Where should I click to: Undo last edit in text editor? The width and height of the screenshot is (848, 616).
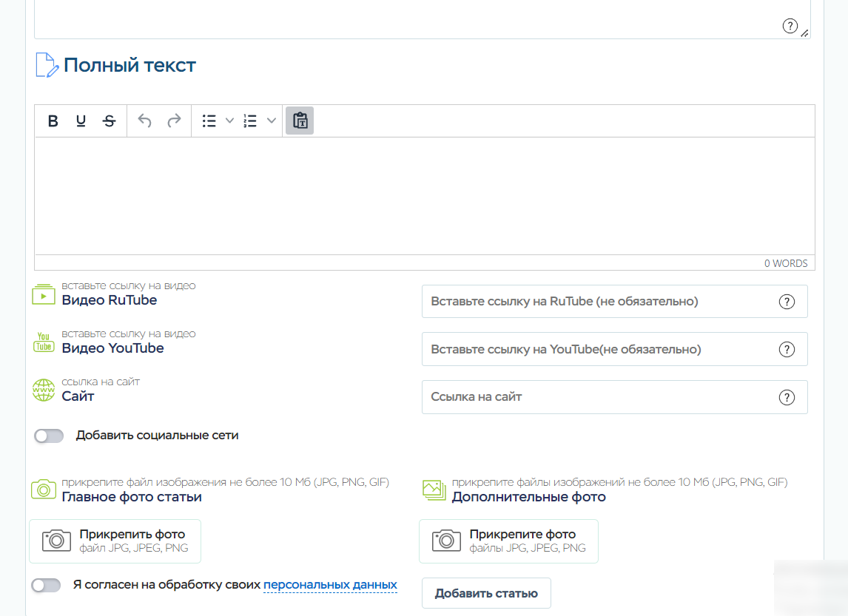145,121
